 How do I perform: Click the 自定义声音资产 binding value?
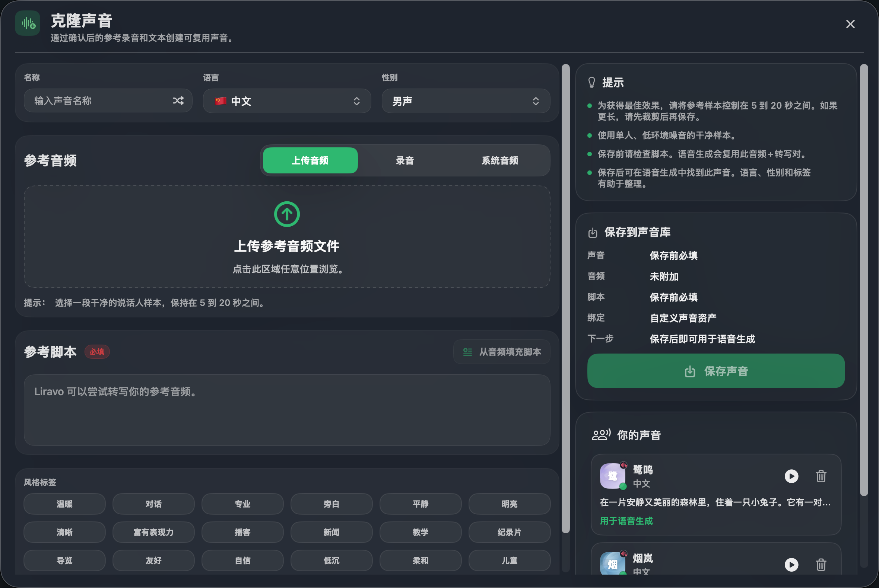point(683,318)
